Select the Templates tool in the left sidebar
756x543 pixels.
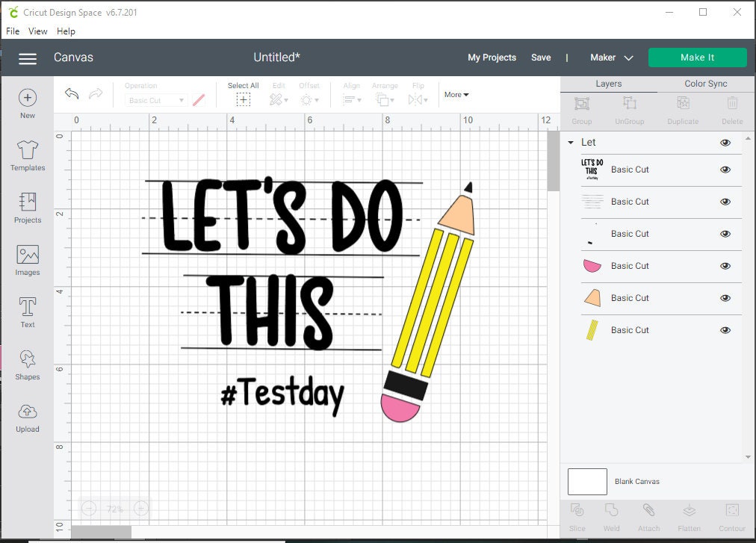(x=27, y=155)
